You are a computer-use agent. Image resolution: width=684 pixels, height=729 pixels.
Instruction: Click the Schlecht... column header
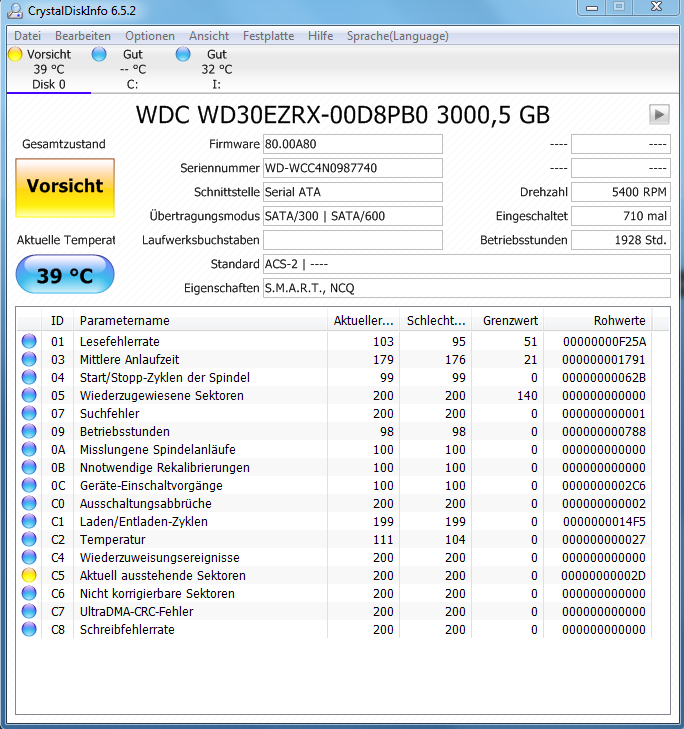(x=436, y=321)
